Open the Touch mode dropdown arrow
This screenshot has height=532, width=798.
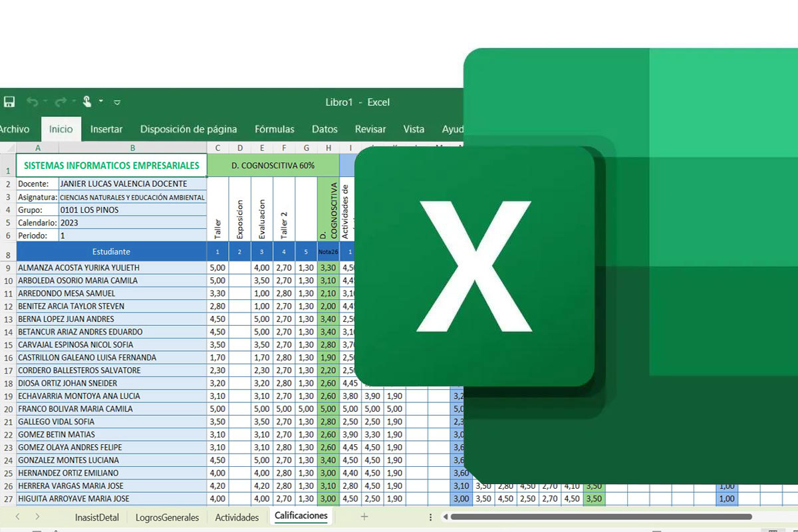point(101,102)
